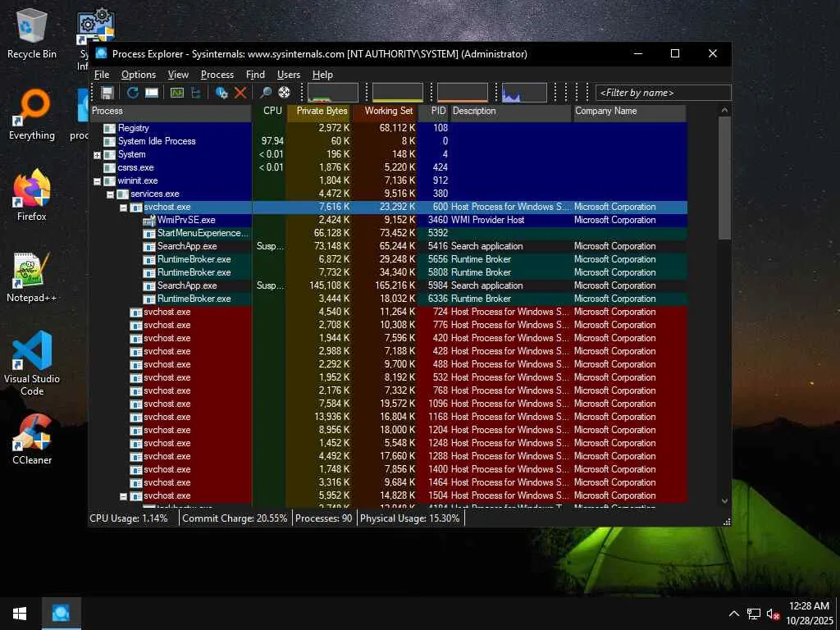Open the View menu

178,75
